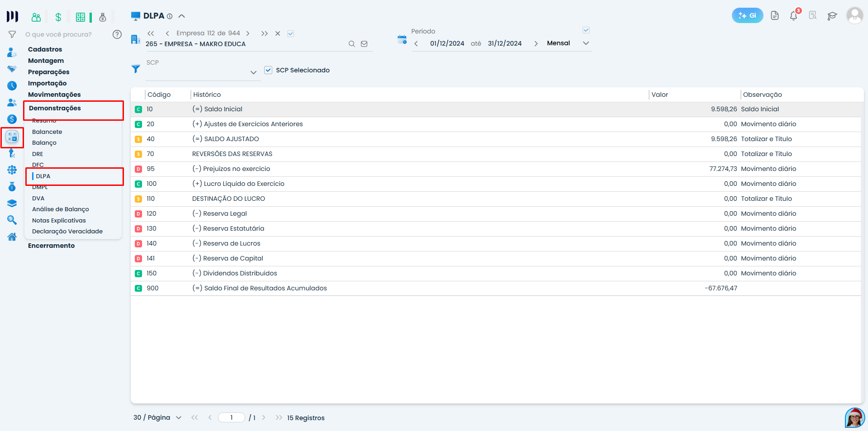Image resolution: width=868 pixels, height=431 pixels.
Task: Click the page number input field
Action: click(x=231, y=417)
